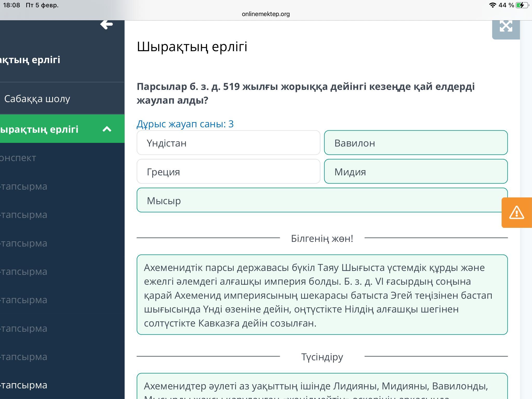Open the first тапсырма in sidebar
The image size is (532, 399).
(24, 186)
